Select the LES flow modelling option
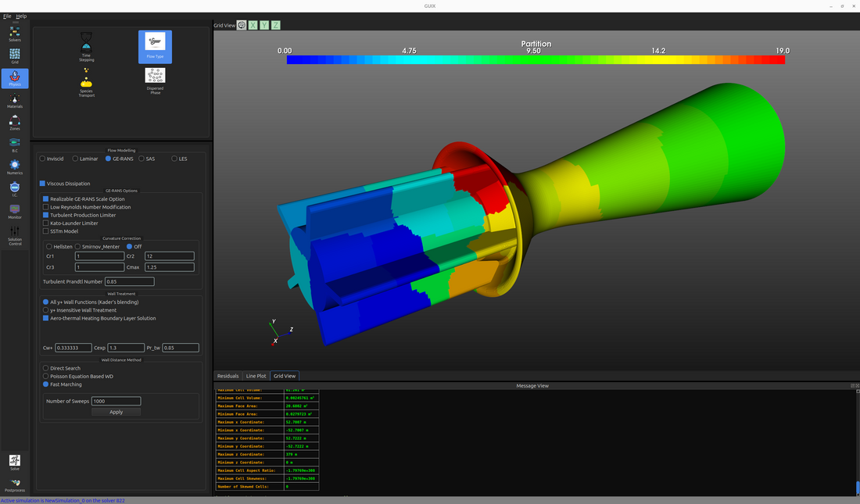The height and width of the screenshot is (504, 860). tap(175, 159)
